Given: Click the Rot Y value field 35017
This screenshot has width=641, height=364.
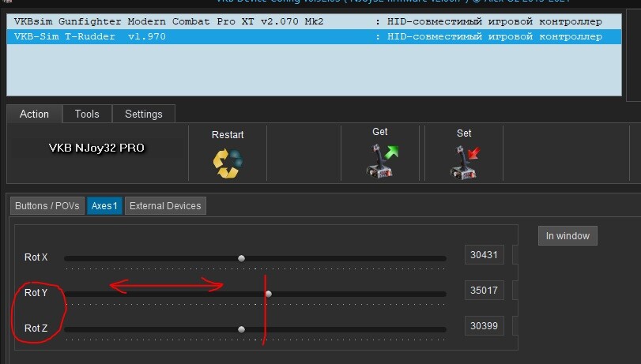Looking at the screenshot, I should coord(484,291).
